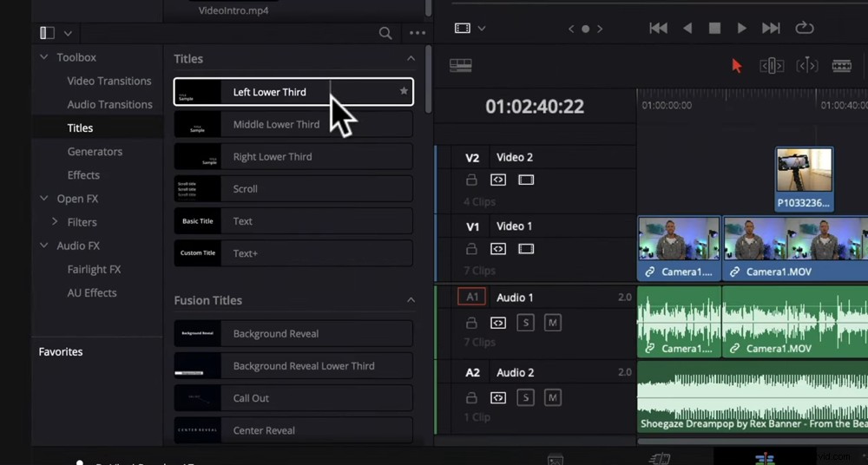This screenshot has width=868, height=465.
Task: Go to previous marker arrow
Action: click(x=571, y=29)
